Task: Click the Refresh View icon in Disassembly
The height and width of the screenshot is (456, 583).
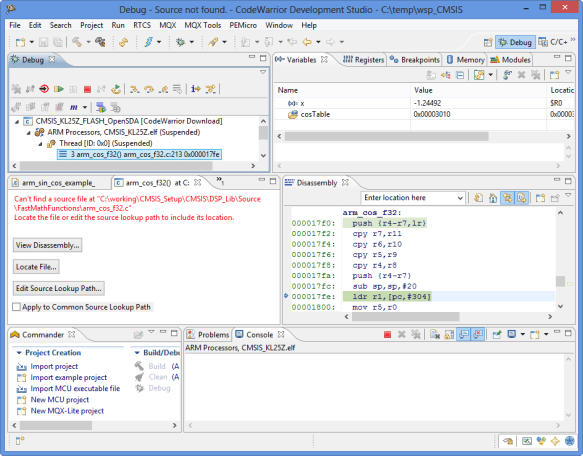Action: (x=479, y=198)
